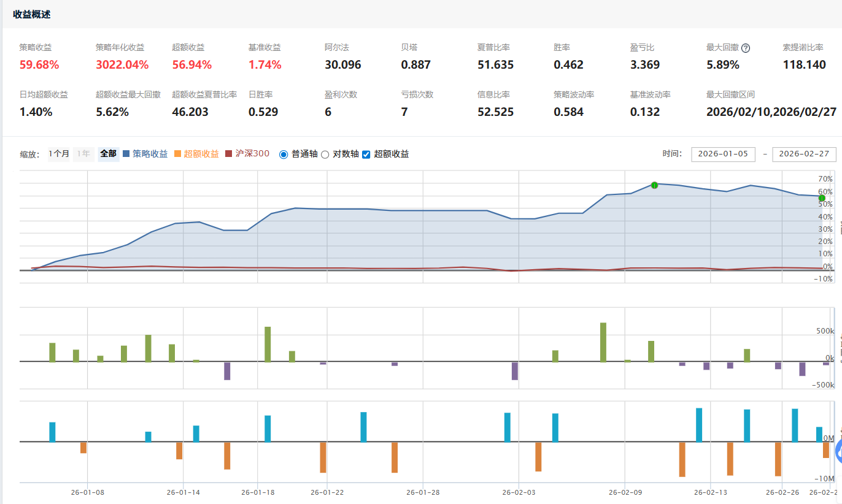Select the 全部 zoom range option

tap(108, 154)
